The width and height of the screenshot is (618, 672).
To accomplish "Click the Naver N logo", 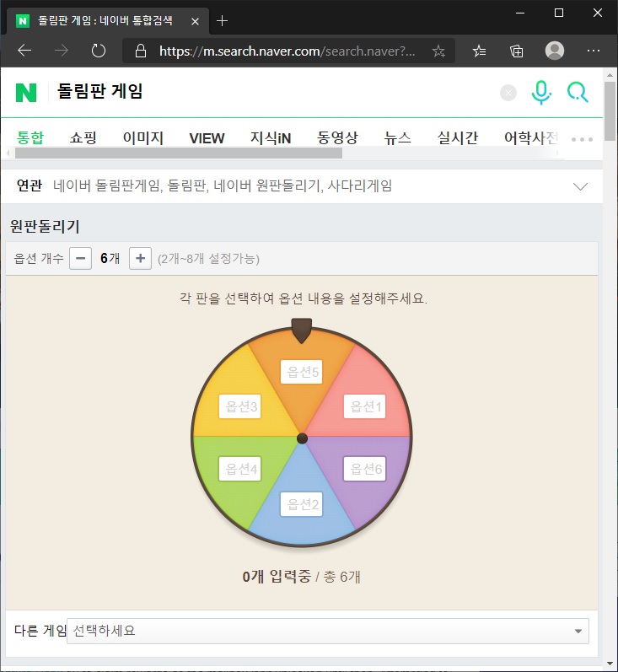I will [25, 93].
